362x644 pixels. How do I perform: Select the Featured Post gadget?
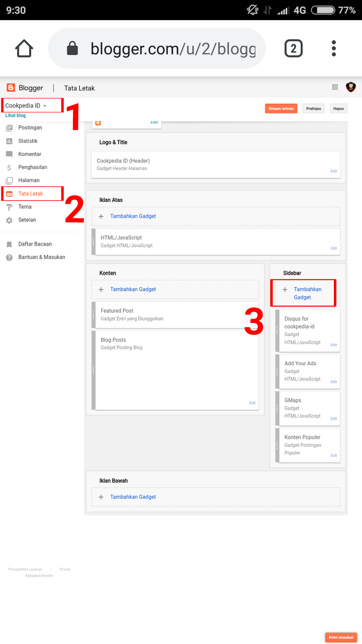coord(175,315)
